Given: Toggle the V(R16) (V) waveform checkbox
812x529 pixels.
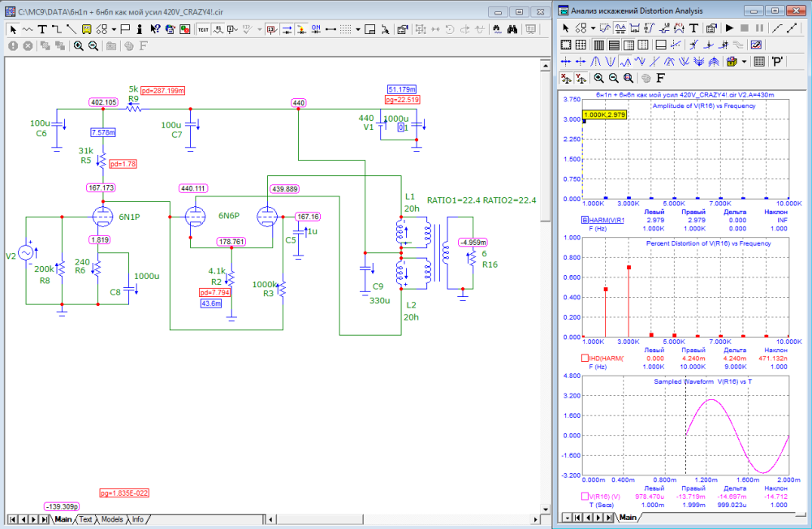Looking at the screenshot, I should 584,496.
